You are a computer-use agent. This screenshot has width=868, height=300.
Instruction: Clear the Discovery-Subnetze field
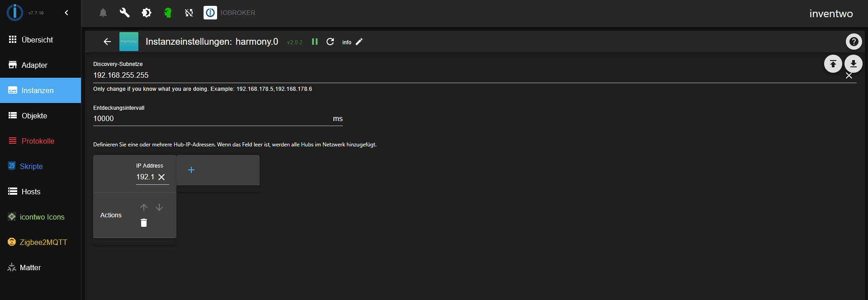[849, 75]
